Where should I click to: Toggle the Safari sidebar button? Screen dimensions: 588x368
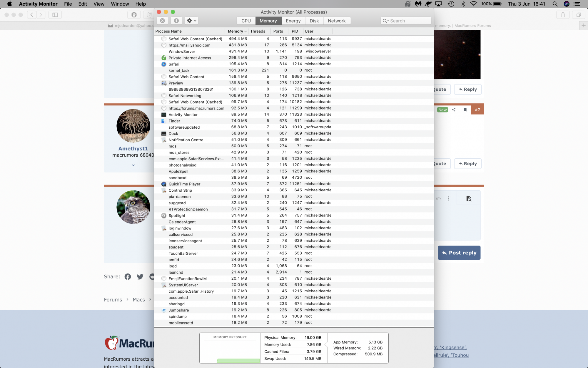click(x=55, y=14)
